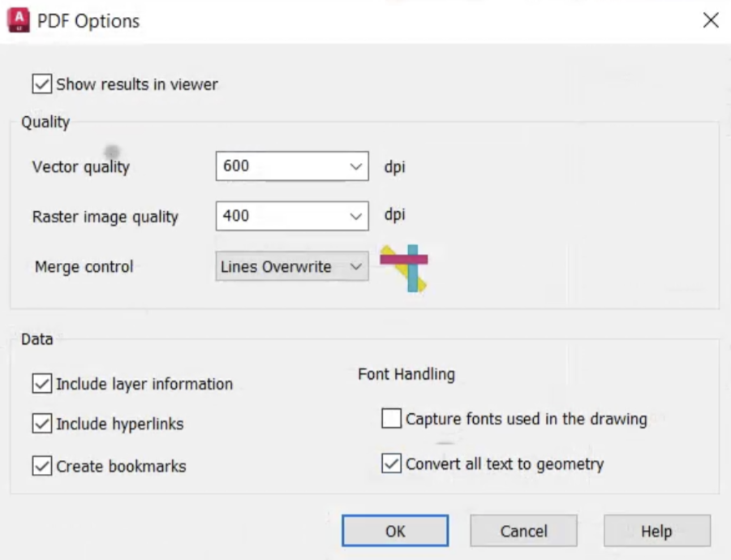Viewport: 731px width, 560px height.
Task: Click the PDF Options title bar text
Action: click(x=88, y=21)
